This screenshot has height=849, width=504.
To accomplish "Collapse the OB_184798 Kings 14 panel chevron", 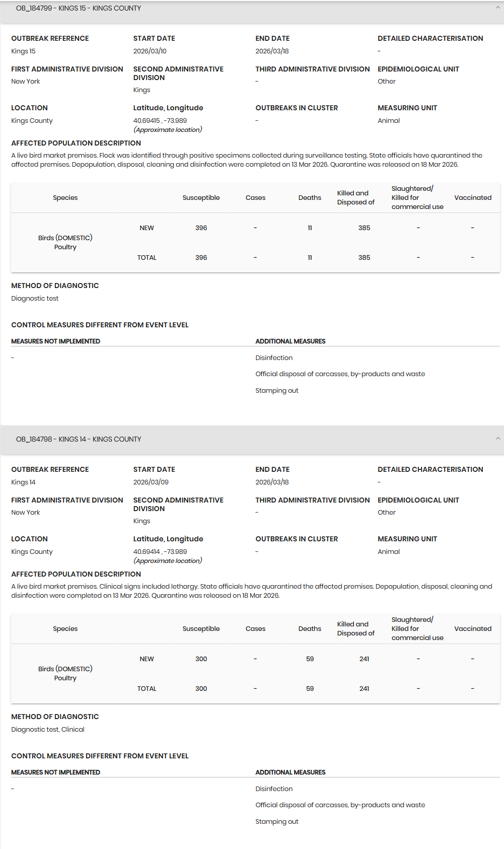I will click(497, 439).
